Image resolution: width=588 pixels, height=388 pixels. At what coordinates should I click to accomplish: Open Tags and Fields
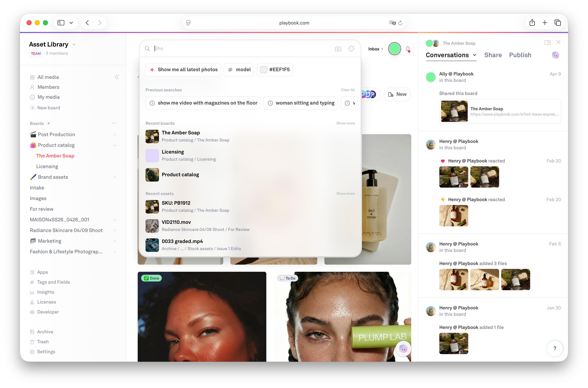coord(53,282)
